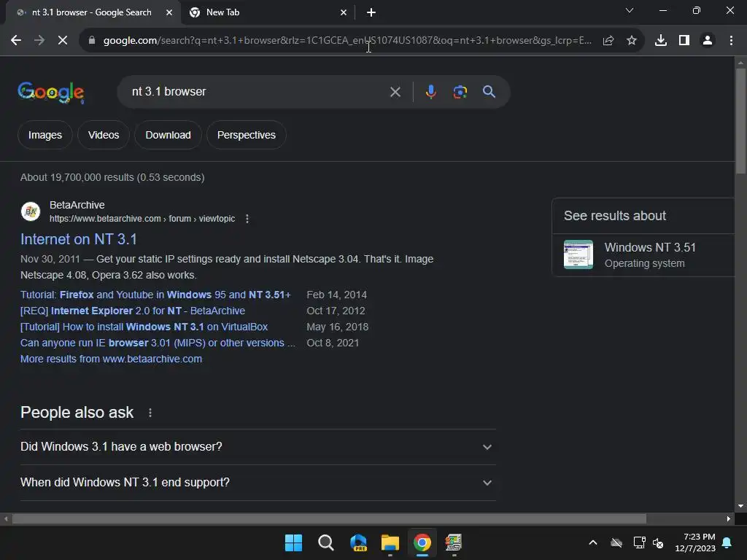Open Chrome downloads icon

click(661, 41)
